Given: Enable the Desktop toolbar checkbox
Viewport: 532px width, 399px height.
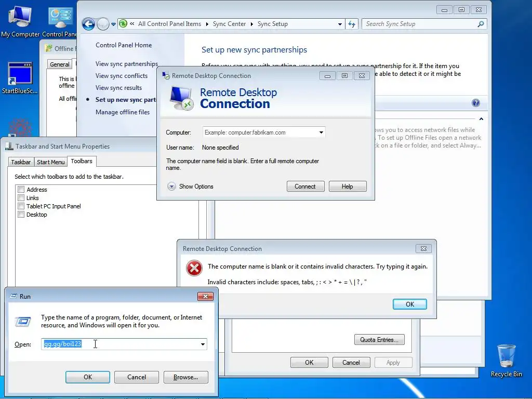Looking at the screenshot, I should [x=21, y=215].
